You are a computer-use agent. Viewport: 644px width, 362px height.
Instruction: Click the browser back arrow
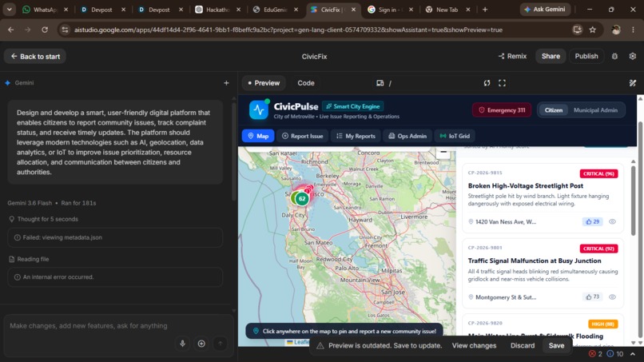[11, 30]
